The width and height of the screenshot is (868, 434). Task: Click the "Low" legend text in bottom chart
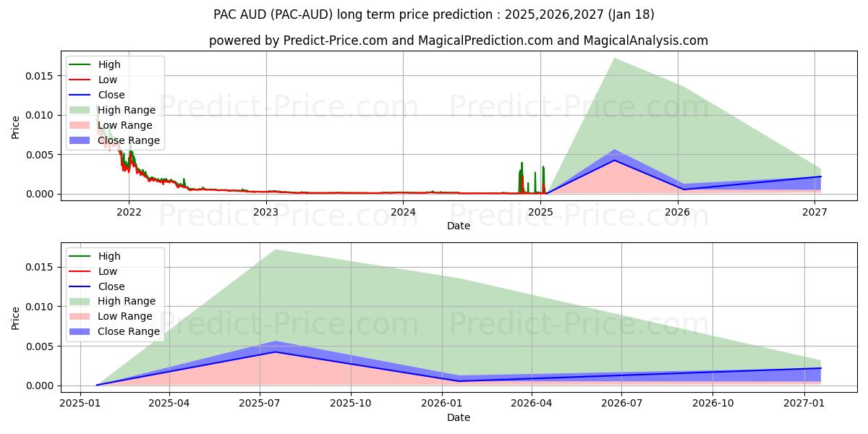click(108, 271)
